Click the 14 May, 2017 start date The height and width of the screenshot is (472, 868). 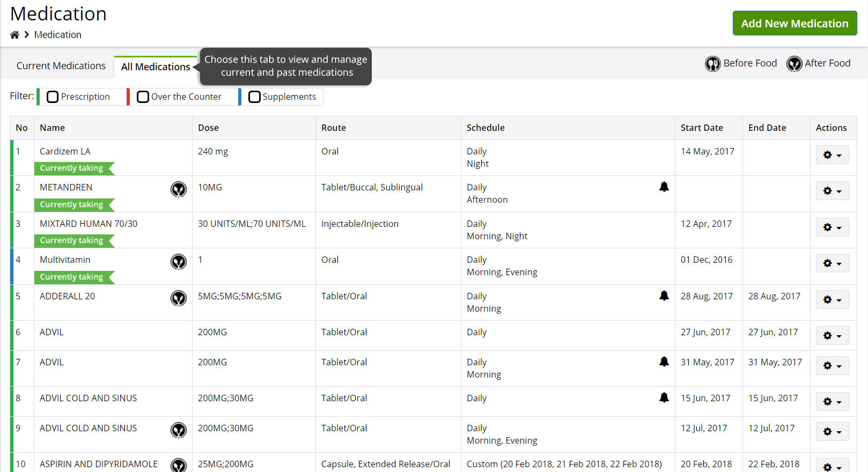click(x=708, y=151)
